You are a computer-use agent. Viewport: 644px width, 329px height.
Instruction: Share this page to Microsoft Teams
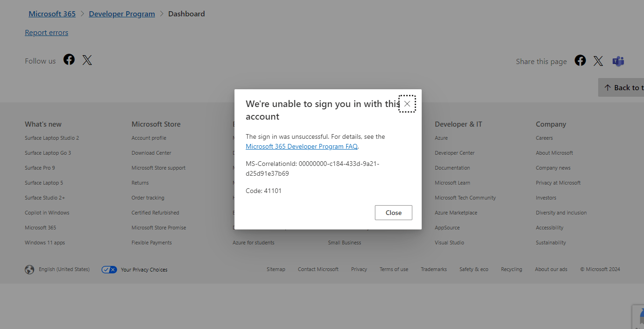coord(618,61)
